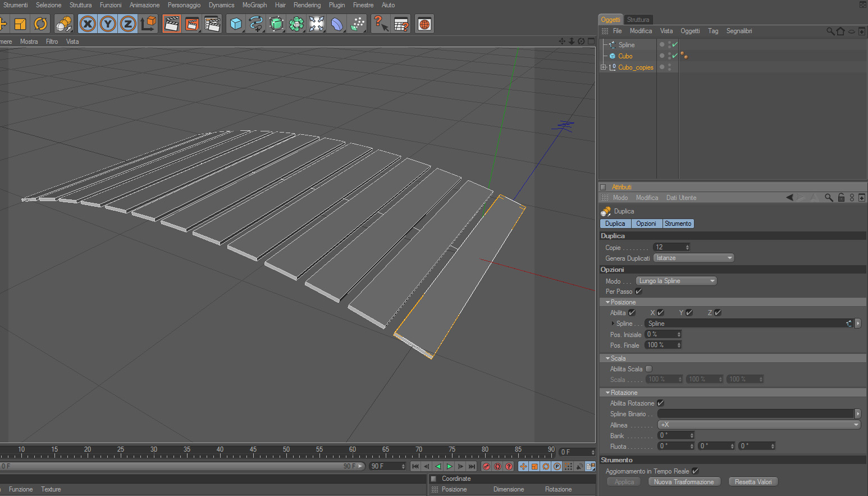Select the spline drawing tool icon
The height and width of the screenshot is (496, 868).
pos(256,24)
